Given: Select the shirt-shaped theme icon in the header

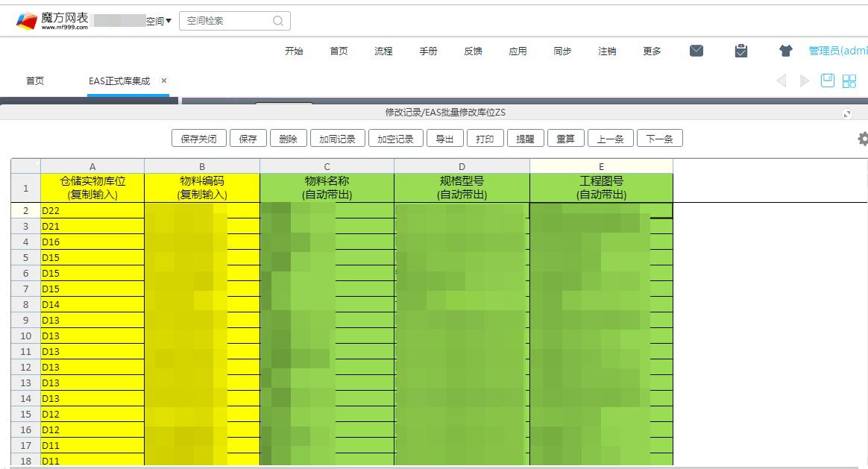Looking at the screenshot, I should (786, 50).
